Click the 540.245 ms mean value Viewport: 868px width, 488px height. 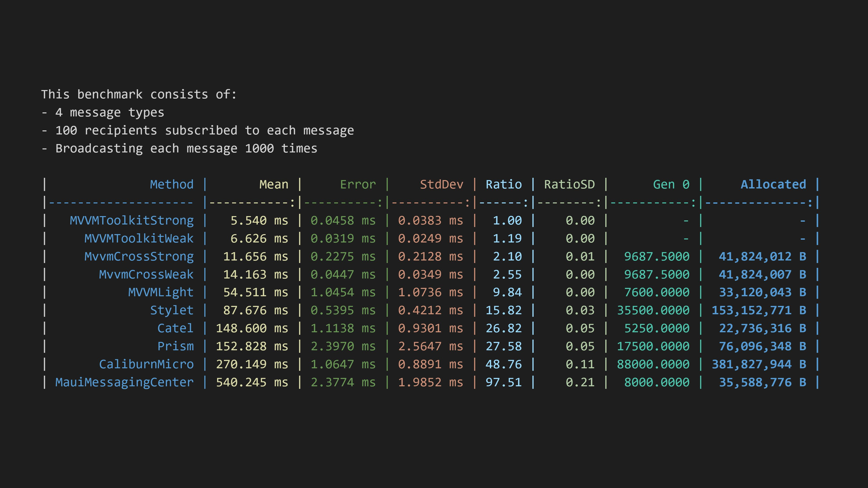tap(252, 382)
